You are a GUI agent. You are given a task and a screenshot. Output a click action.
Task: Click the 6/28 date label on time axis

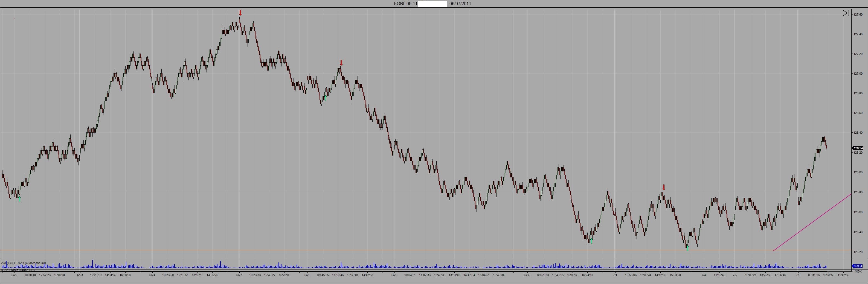click(x=307, y=275)
